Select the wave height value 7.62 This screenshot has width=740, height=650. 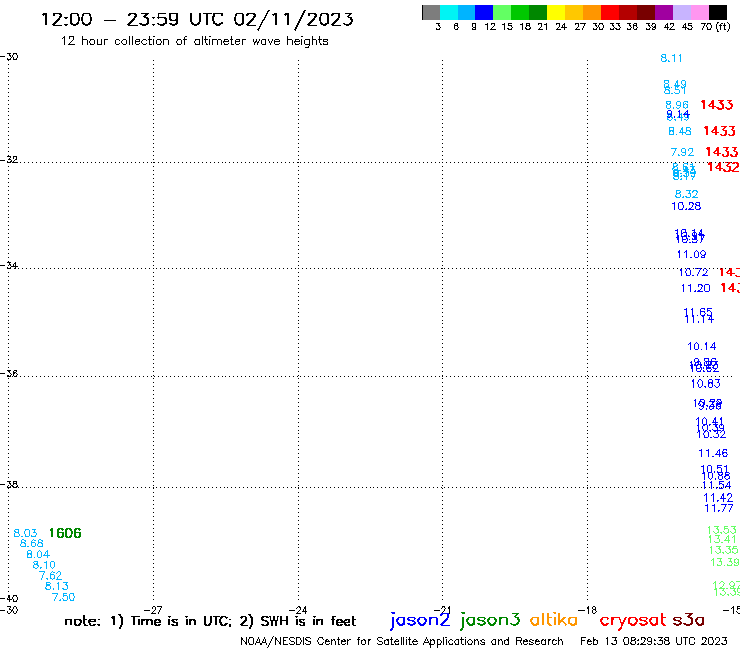click(x=50, y=575)
